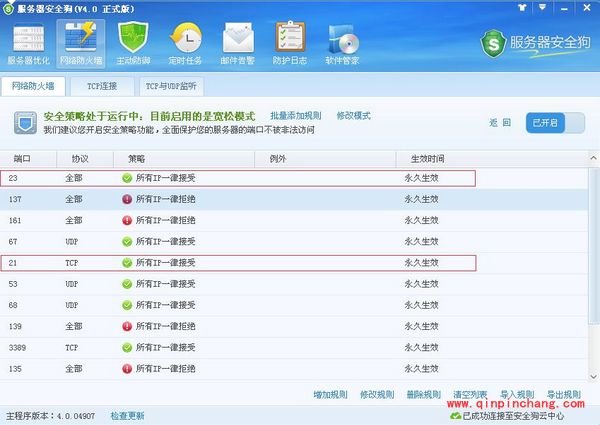Sort by 协议 column header

pyautogui.click(x=85, y=159)
